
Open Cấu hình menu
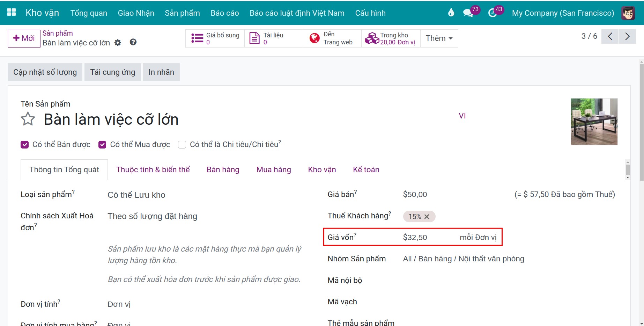pyautogui.click(x=370, y=13)
